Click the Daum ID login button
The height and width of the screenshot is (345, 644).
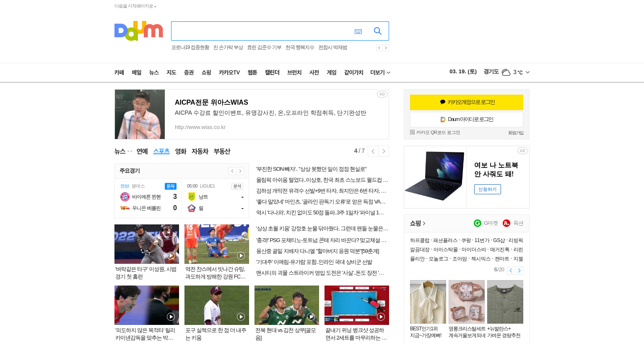click(467, 119)
